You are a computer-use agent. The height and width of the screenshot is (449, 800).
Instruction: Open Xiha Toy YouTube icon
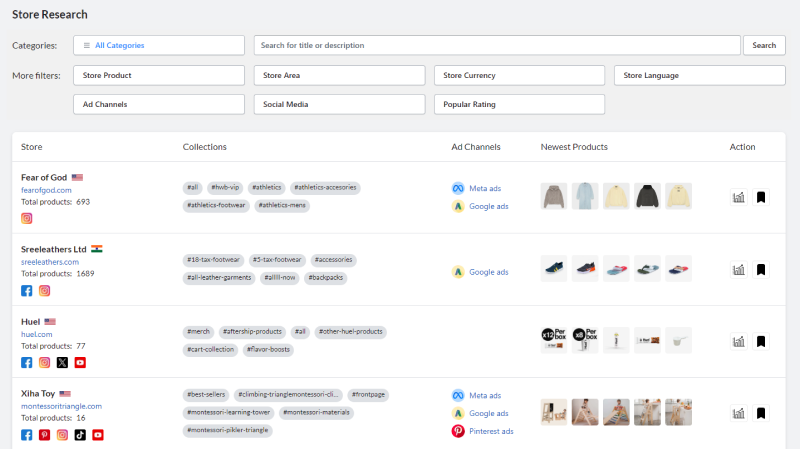point(98,435)
